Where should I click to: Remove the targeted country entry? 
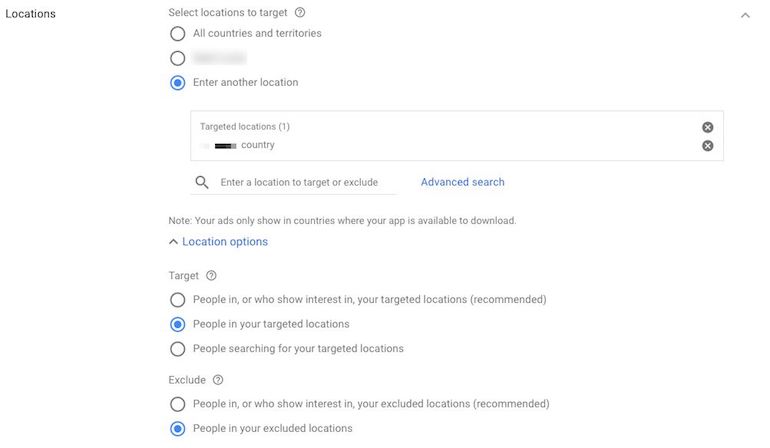(x=707, y=146)
